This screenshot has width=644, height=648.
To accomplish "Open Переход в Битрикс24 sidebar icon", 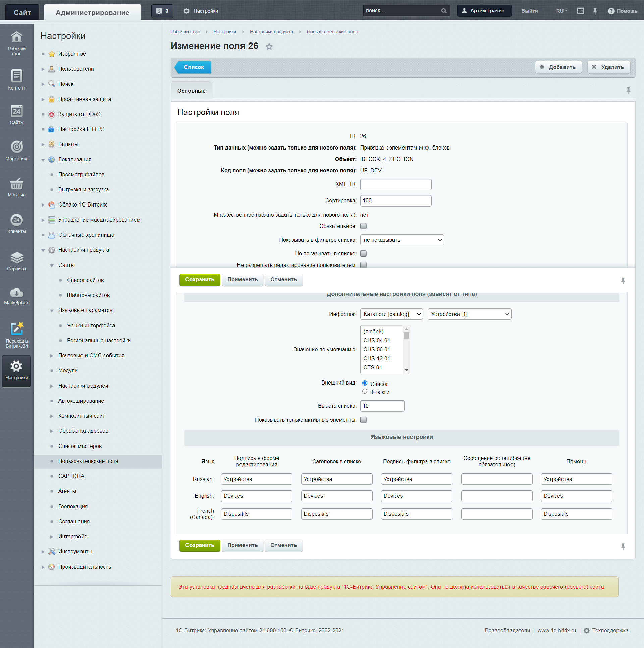I will [16, 335].
